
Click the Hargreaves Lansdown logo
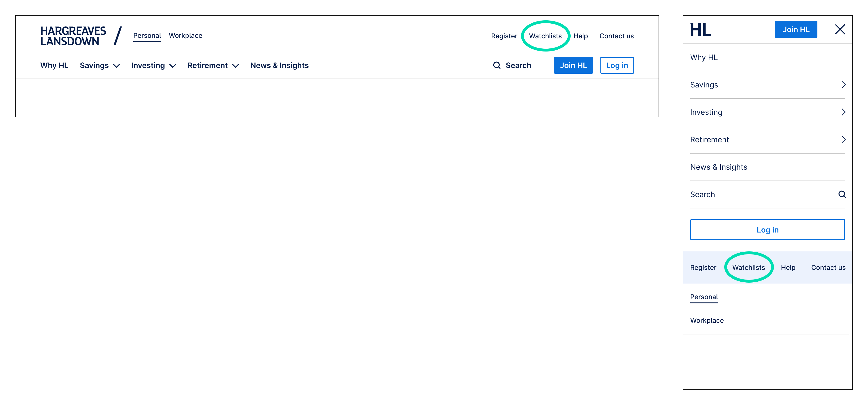tap(73, 36)
